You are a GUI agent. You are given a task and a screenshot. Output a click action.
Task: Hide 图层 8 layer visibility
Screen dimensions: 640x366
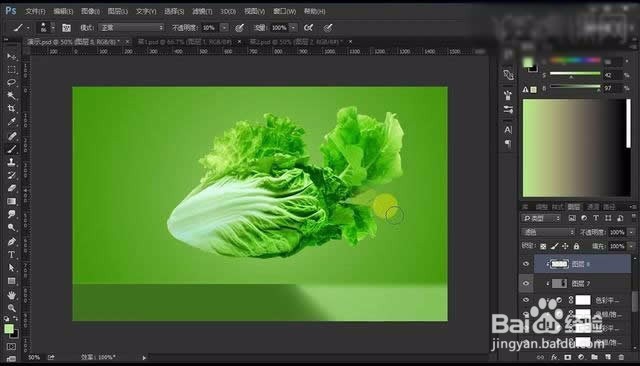[526, 264]
